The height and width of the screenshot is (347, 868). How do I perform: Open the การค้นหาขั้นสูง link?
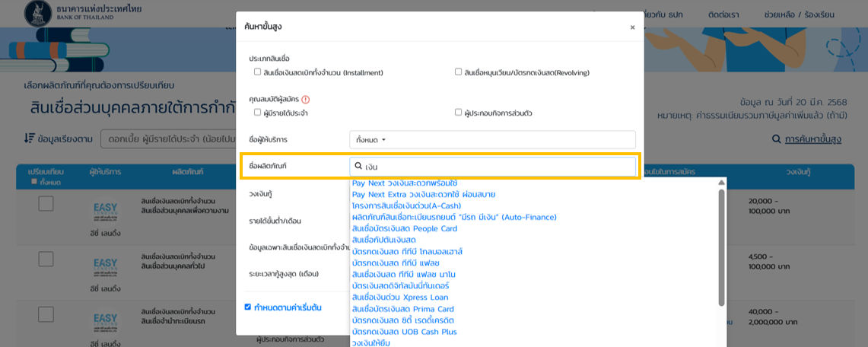[x=813, y=139]
